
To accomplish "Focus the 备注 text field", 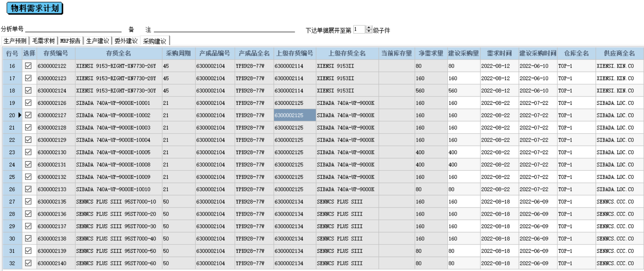I will pyautogui.click(x=224, y=29).
